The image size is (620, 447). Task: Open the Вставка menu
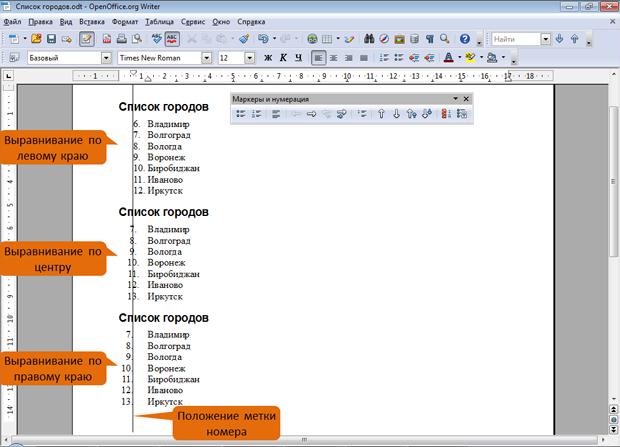click(x=92, y=22)
